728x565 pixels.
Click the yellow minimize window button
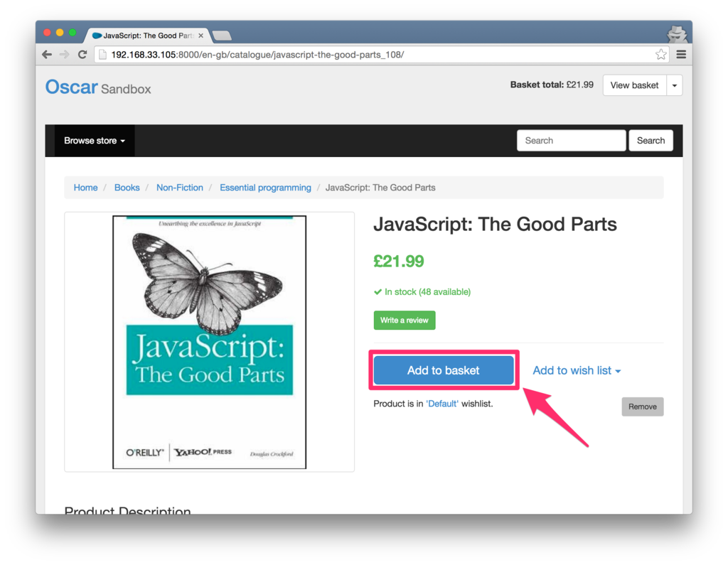coord(60,33)
